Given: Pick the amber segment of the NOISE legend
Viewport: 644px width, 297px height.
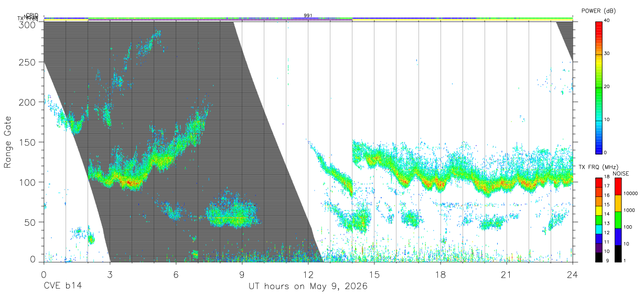Looking at the screenshot, I should point(617,203).
